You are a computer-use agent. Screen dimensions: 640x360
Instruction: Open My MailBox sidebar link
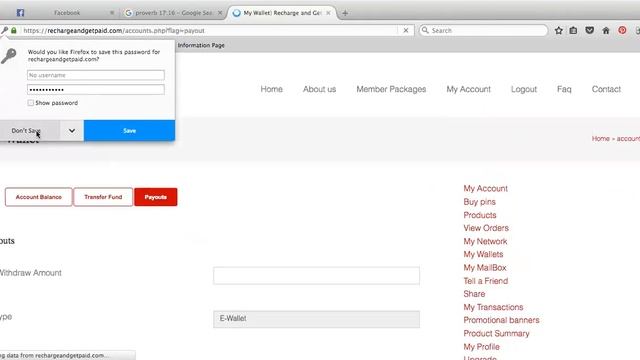[x=484, y=268]
